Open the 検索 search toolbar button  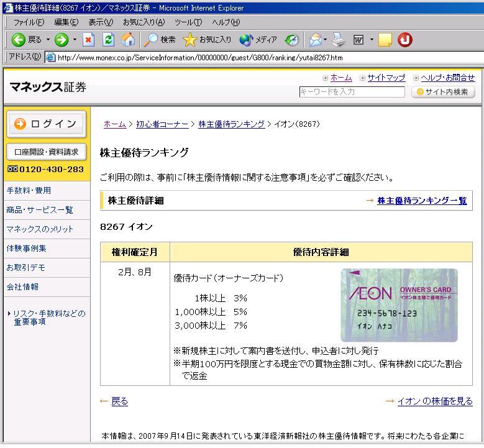tap(160, 40)
